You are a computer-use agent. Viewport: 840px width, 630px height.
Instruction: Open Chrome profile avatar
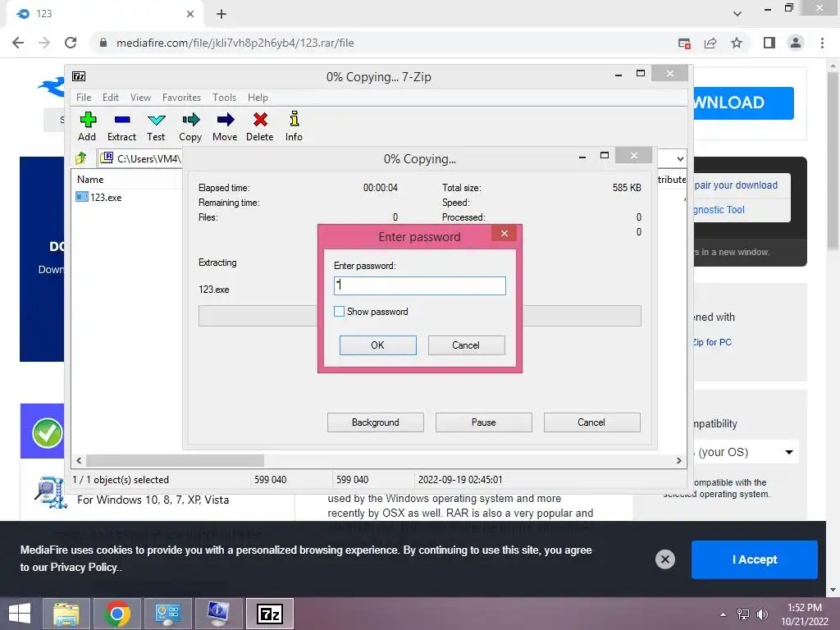point(796,43)
